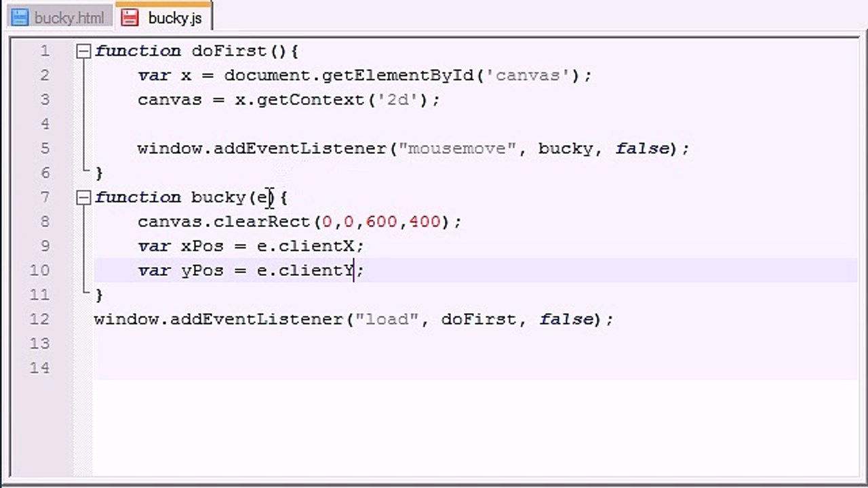Image resolution: width=868 pixels, height=488 pixels.
Task: Click 'clientX' on line 9
Action: (316, 246)
